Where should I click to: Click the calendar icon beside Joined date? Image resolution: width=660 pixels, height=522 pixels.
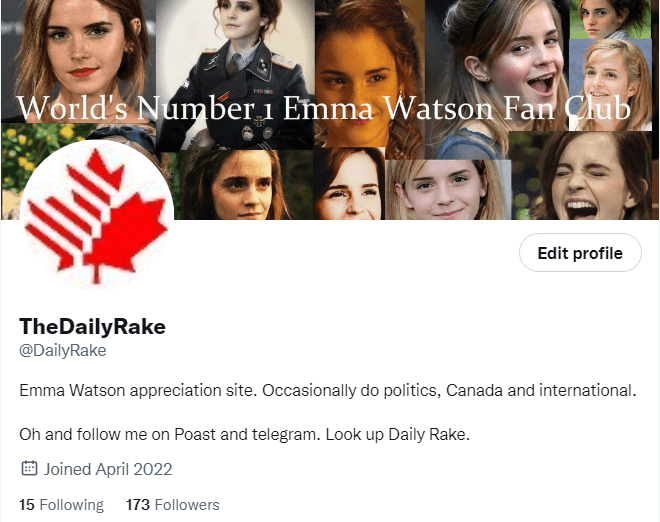click(29, 468)
